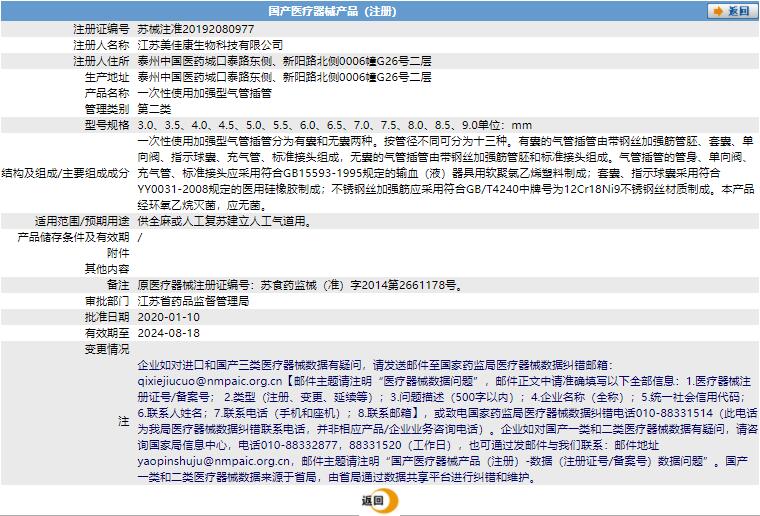
Task: Click the 有效期至 label
Action: (x=107, y=333)
